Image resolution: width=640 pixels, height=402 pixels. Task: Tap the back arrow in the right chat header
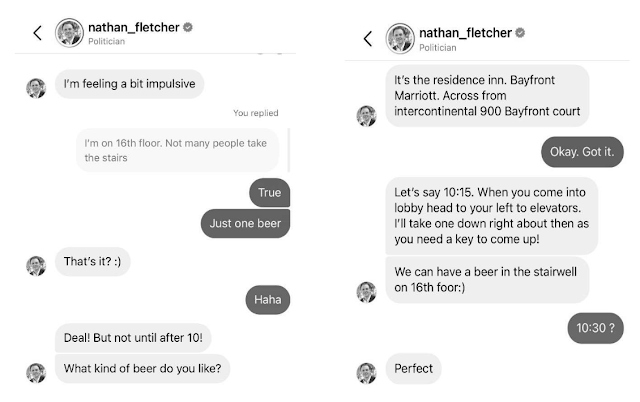pos(367,39)
